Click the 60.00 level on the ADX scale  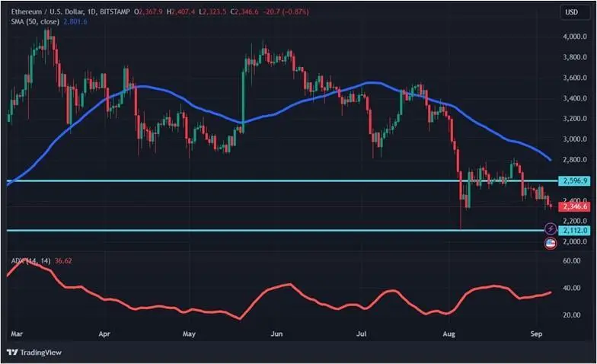(x=571, y=260)
